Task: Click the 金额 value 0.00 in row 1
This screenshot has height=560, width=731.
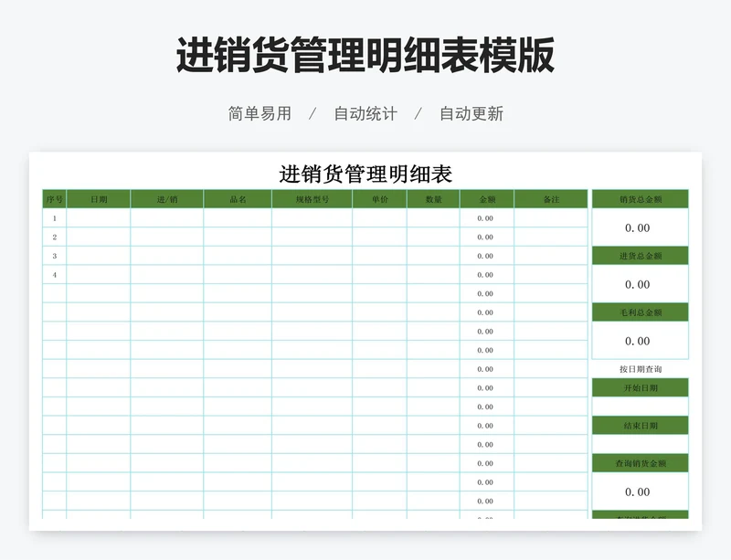Action: pyautogui.click(x=485, y=218)
